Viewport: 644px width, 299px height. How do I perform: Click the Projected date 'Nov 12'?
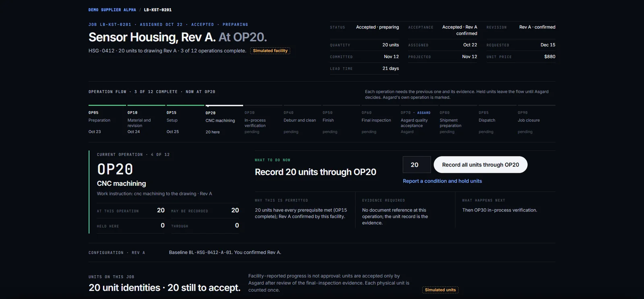point(469,56)
